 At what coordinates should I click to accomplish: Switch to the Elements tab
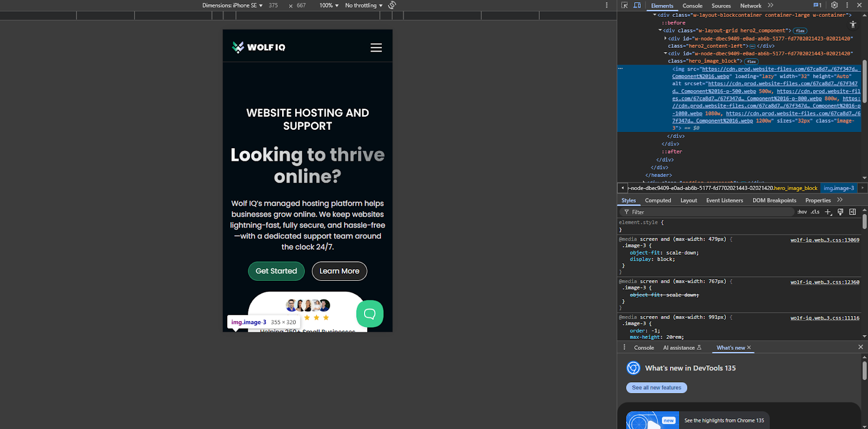(662, 6)
